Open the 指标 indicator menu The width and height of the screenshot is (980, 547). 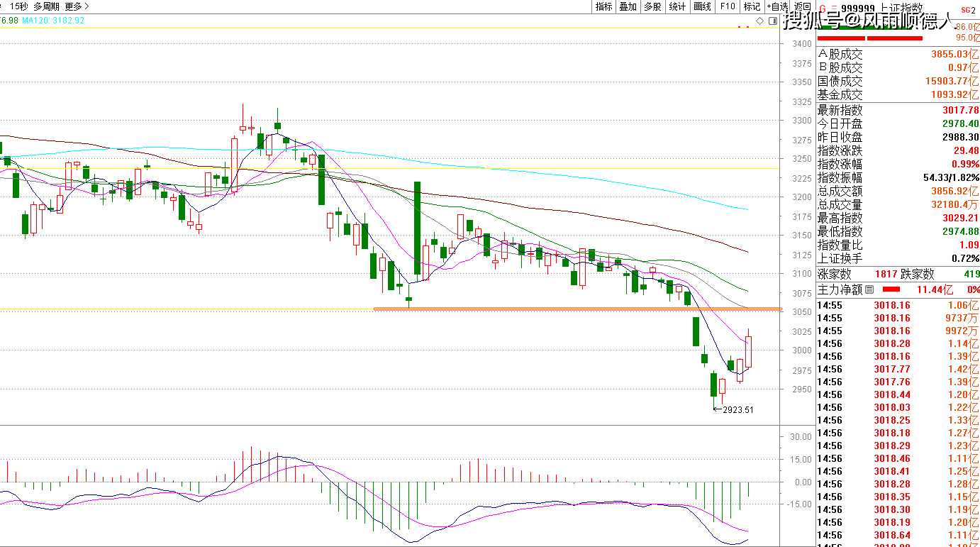coord(604,6)
